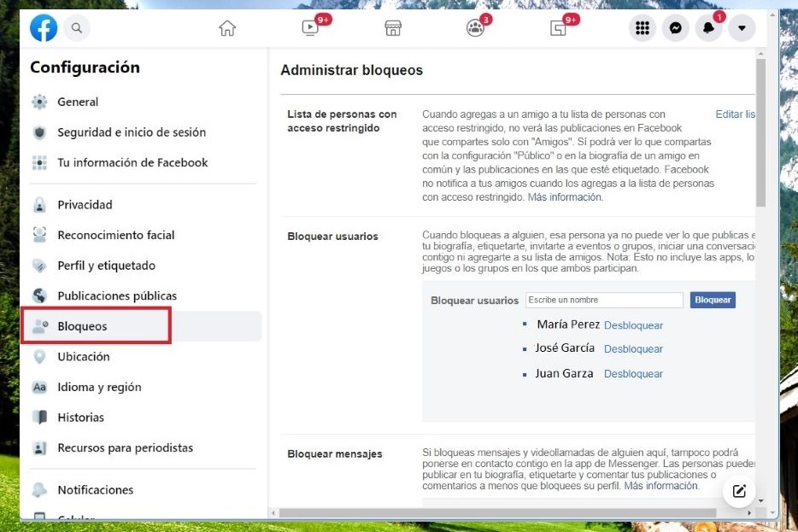Click the Facebook logo
The width and height of the screenshot is (798, 532).
click(44, 27)
